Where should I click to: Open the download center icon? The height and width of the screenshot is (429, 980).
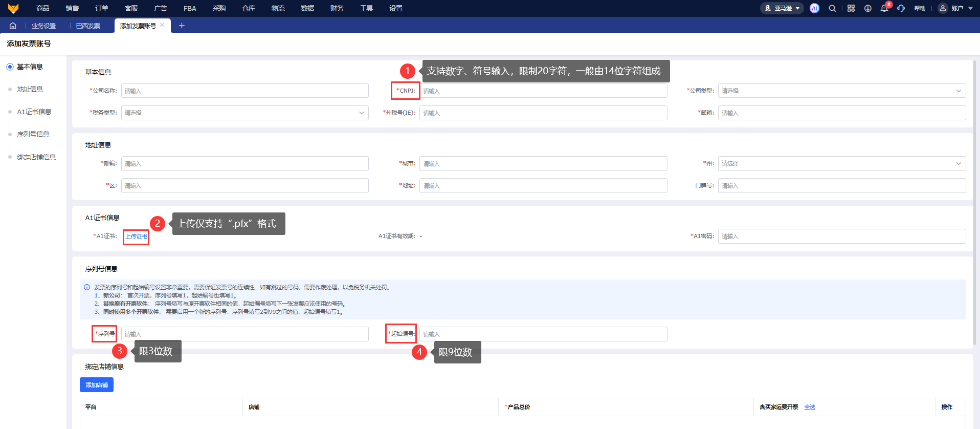(x=868, y=8)
